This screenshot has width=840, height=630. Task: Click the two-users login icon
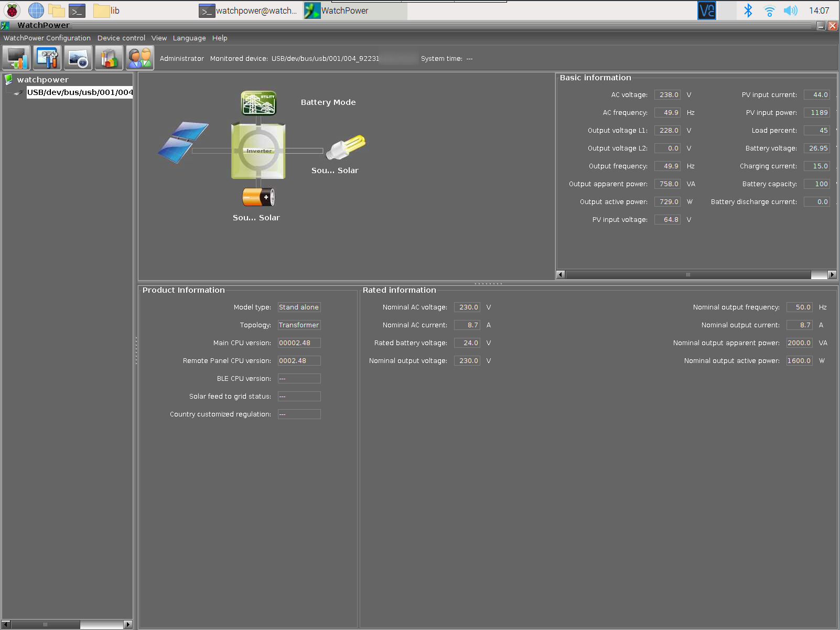tap(140, 58)
